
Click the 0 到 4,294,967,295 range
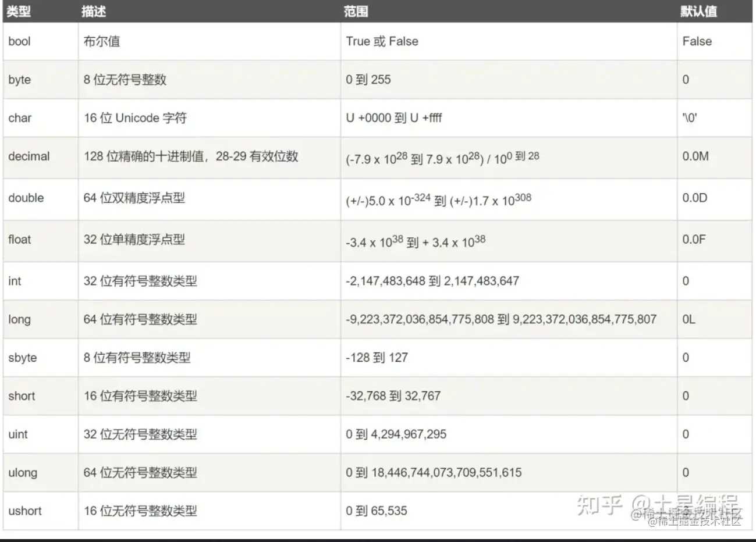point(396,434)
